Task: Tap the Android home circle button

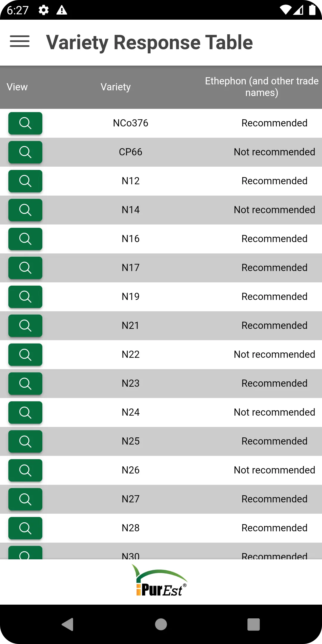Action: click(161, 624)
